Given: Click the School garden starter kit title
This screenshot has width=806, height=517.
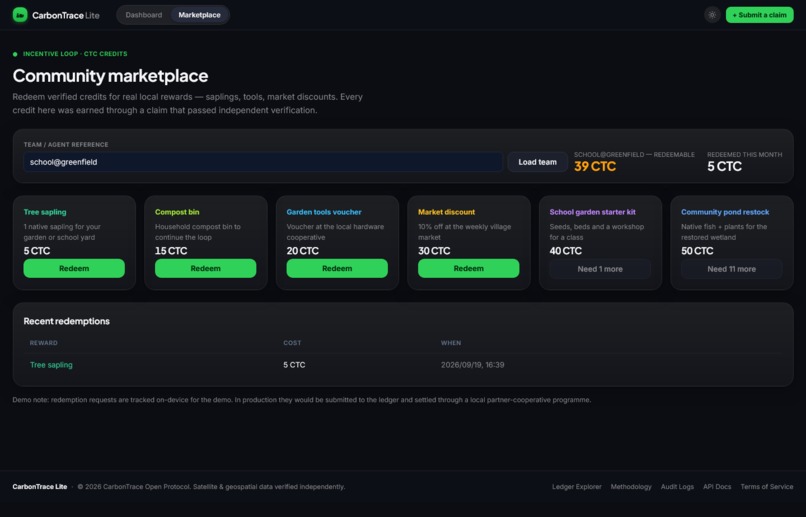Looking at the screenshot, I should [592, 212].
